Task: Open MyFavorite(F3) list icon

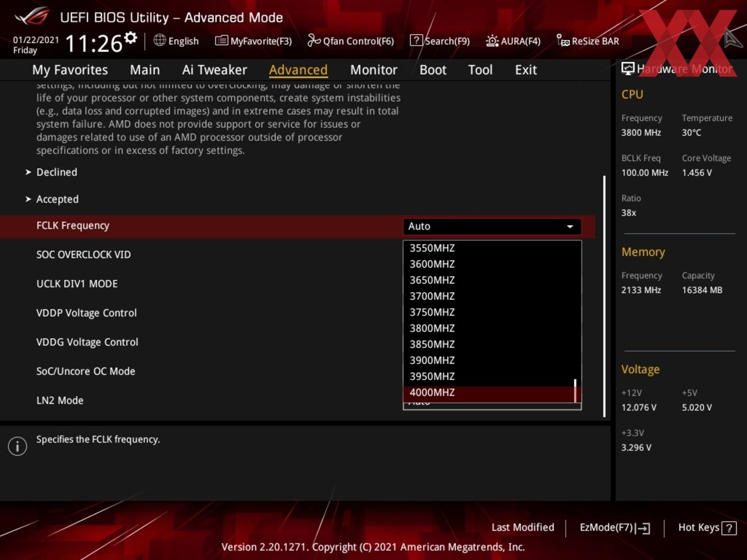Action: 221,41
